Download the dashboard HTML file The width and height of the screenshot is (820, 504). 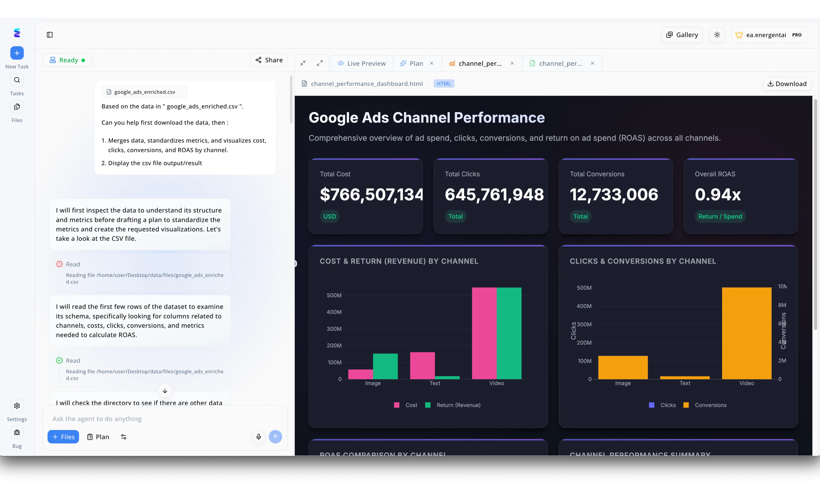787,83
